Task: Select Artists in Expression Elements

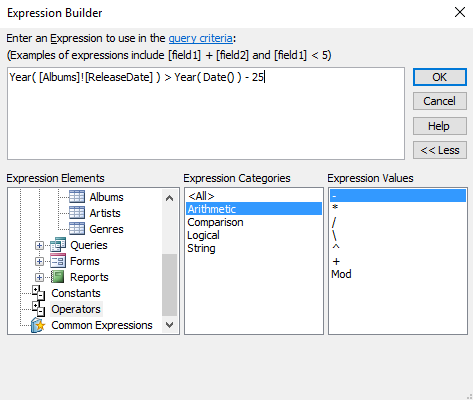Action: pyautogui.click(x=105, y=213)
